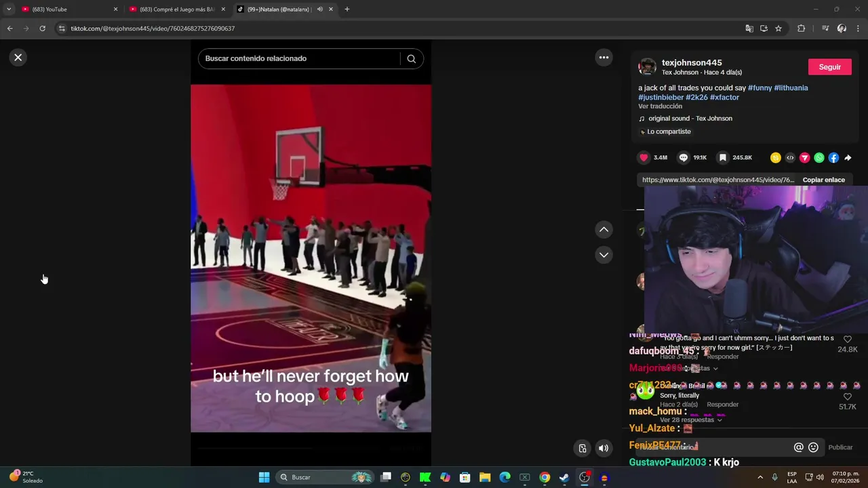Like the 24.8K comment heart
Viewport: 868px width, 488px height.
click(x=847, y=339)
